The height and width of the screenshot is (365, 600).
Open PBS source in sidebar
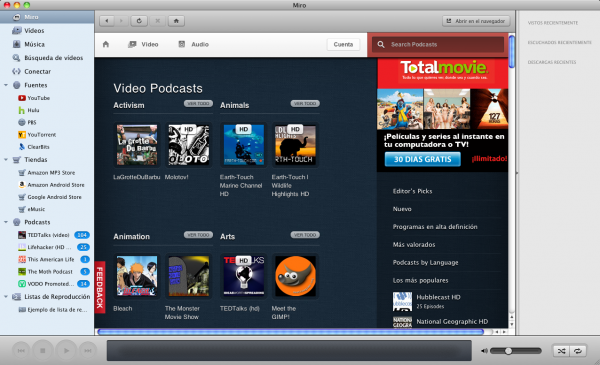(x=47, y=122)
